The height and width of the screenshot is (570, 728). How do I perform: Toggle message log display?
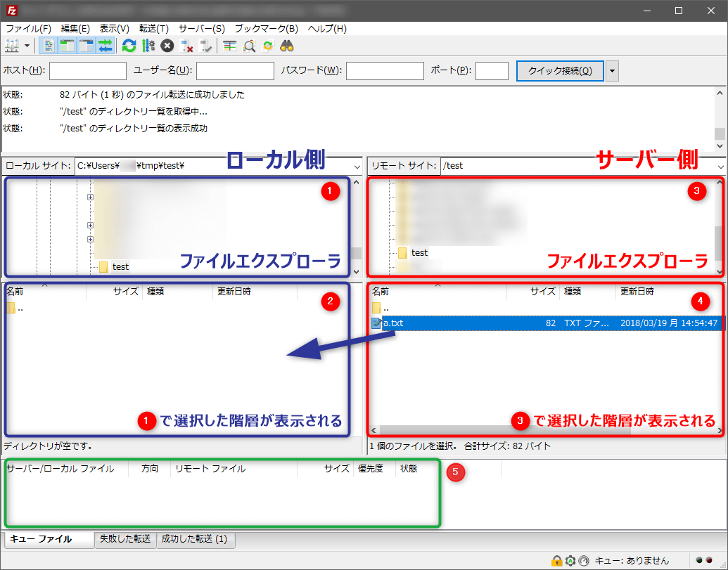48,46
